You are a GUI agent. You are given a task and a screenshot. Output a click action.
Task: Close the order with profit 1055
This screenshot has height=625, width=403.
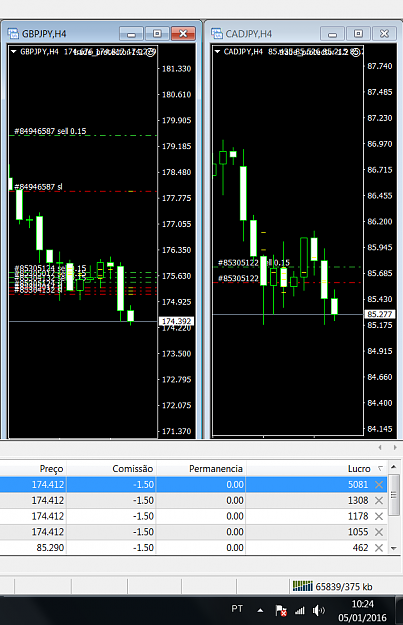[x=379, y=532]
